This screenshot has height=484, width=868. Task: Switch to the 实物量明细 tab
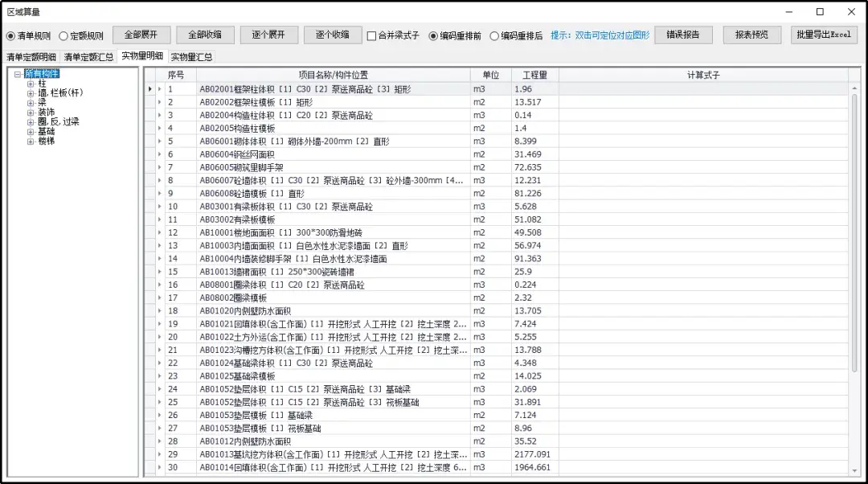click(142, 56)
